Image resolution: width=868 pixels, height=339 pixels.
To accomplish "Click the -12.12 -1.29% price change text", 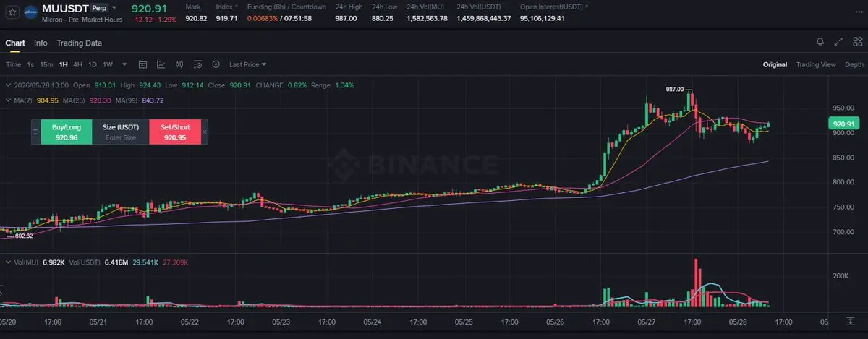I will (x=154, y=20).
